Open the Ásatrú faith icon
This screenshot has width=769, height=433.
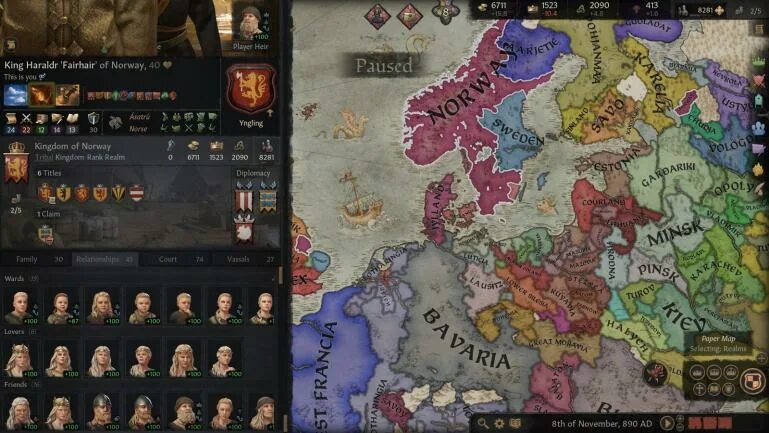(x=115, y=122)
